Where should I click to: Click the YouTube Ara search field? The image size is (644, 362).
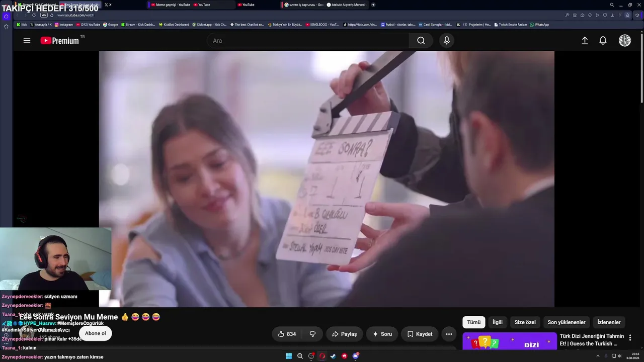(x=308, y=41)
